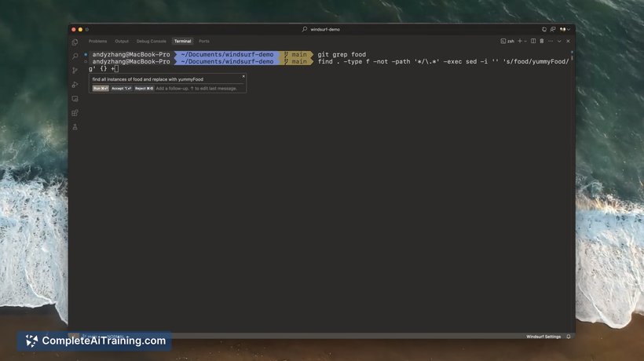The height and width of the screenshot is (361, 644).
Task: Click the profile avatar in title bar
Action: 562,29
